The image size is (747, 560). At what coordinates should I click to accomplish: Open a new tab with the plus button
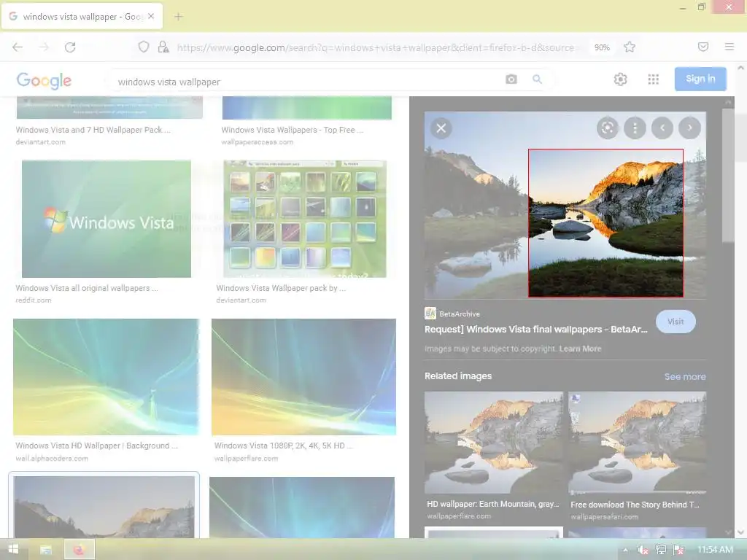pyautogui.click(x=178, y=17)
